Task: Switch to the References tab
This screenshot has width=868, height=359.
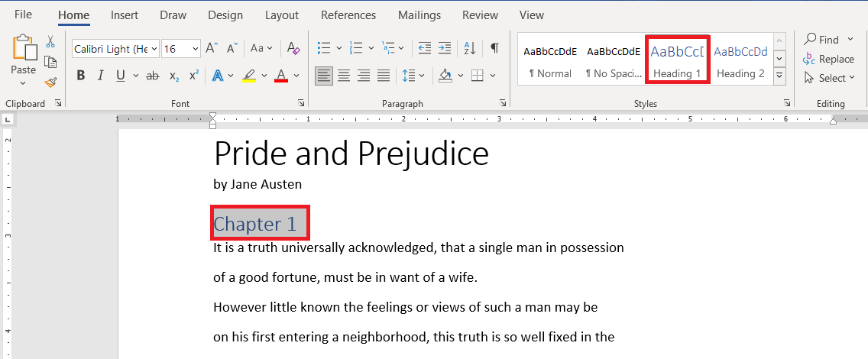Action: coord(348,15)
